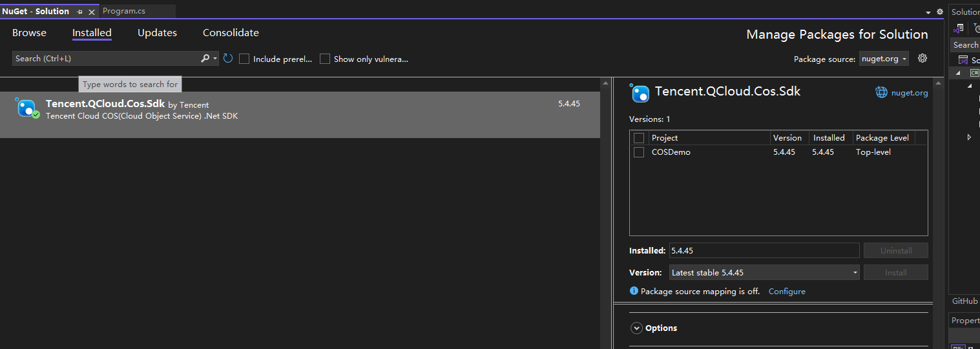The height and width of the screenshot is (349, 980).
Task: Open search box history dropdown arrow
Action: (215, 59)
